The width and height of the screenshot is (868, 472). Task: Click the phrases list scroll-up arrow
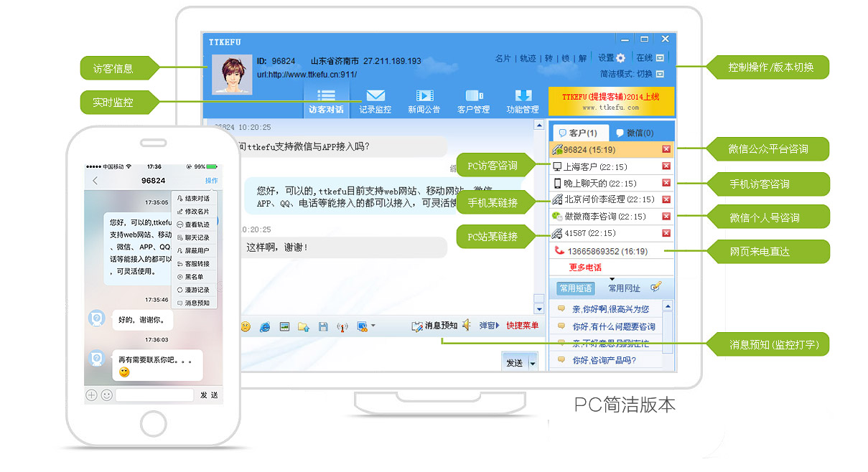(x=668, y=306)
